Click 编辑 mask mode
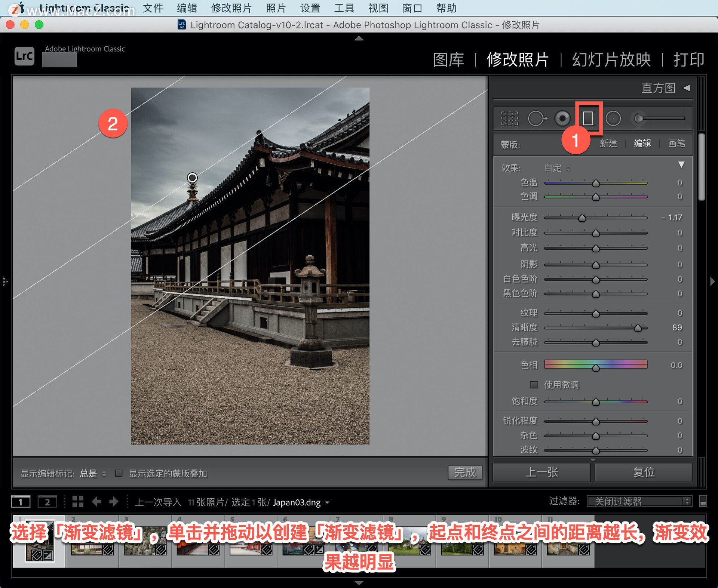Screen dimensions: 718x588 pos(642,143)
